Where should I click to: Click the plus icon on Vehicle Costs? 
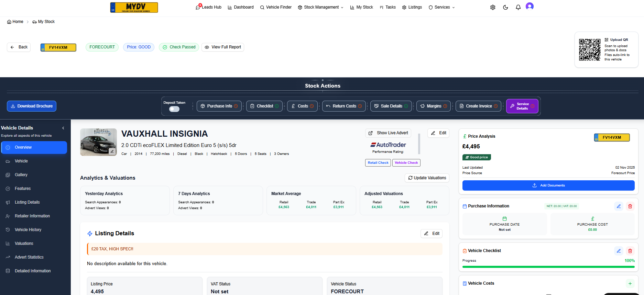(630, 283)
